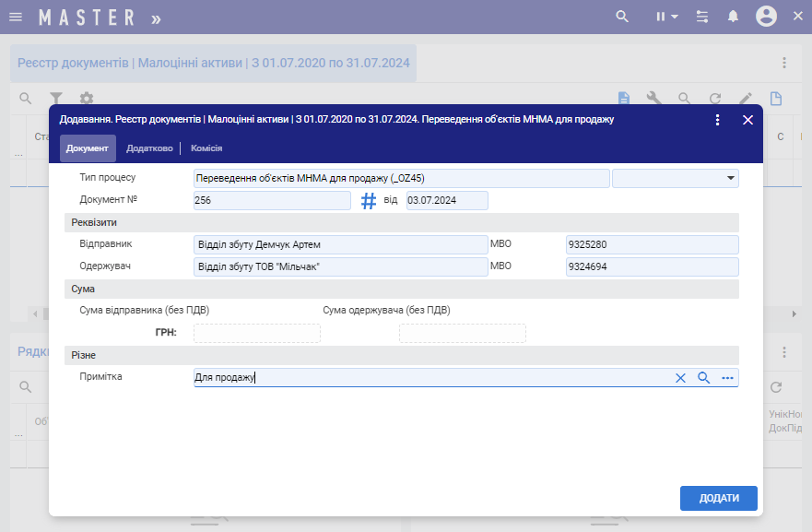Select the Документ tab

pos(88,148)
